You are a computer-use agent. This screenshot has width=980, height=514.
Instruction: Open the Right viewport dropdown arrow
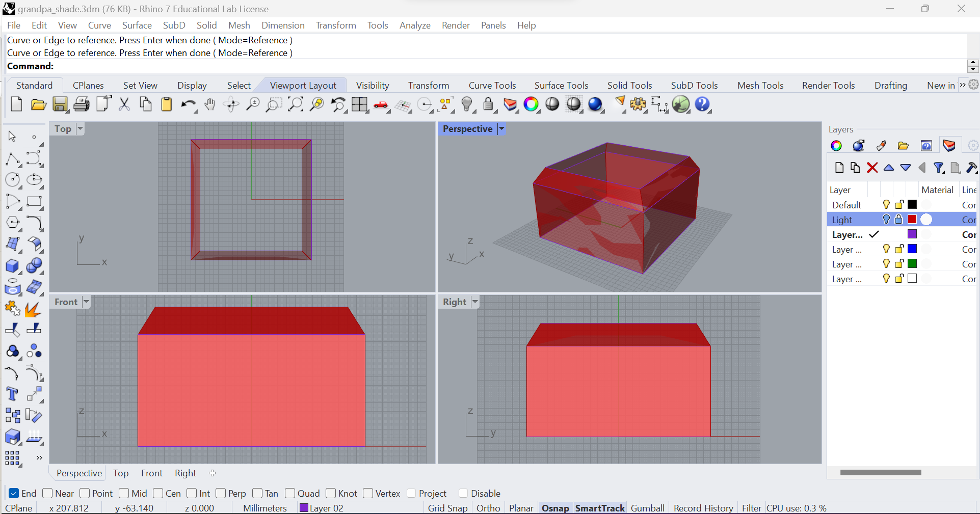click(x=475, y=302)
